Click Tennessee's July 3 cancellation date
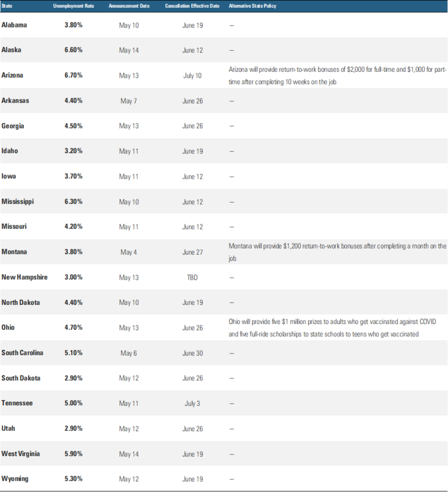448x492 pixels. click(x=192, y=404)
